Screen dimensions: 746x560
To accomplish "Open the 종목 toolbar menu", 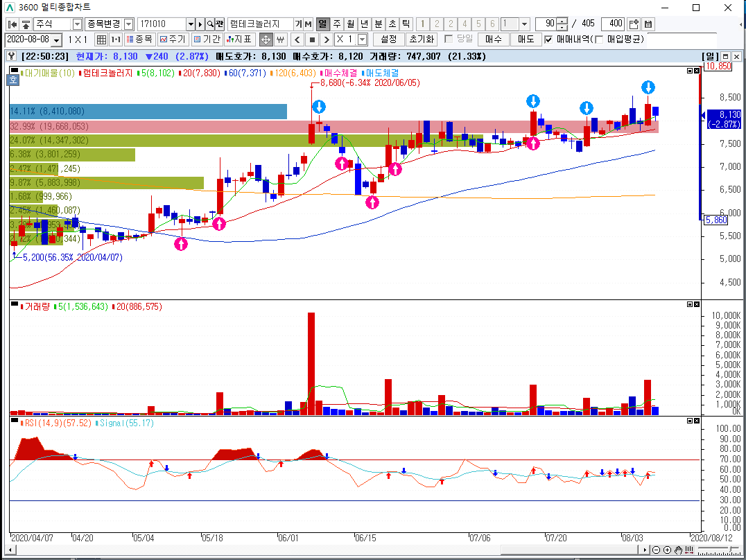I will pos(140,40).
